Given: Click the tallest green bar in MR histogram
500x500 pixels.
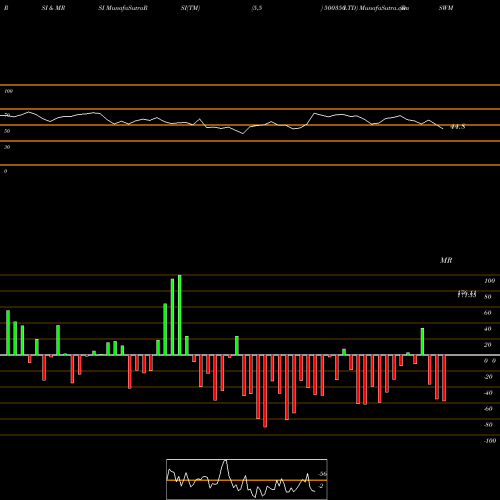Looking at the screenshot, I should pyautogui.click(x=180, y=315).
